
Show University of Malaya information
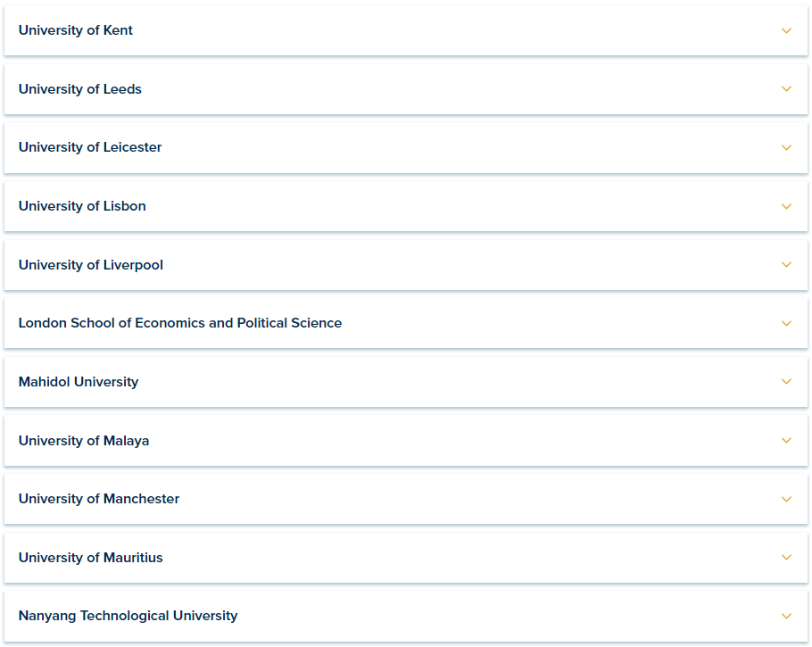(84, 441)
